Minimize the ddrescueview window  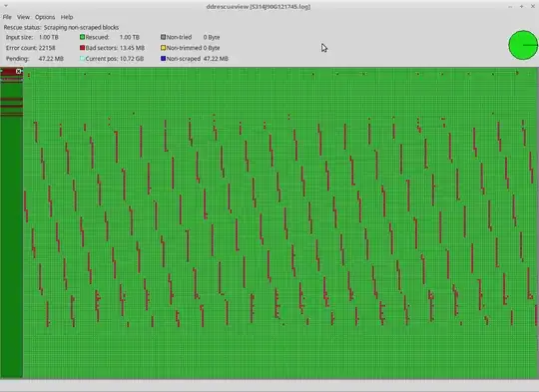pos(510,6)
